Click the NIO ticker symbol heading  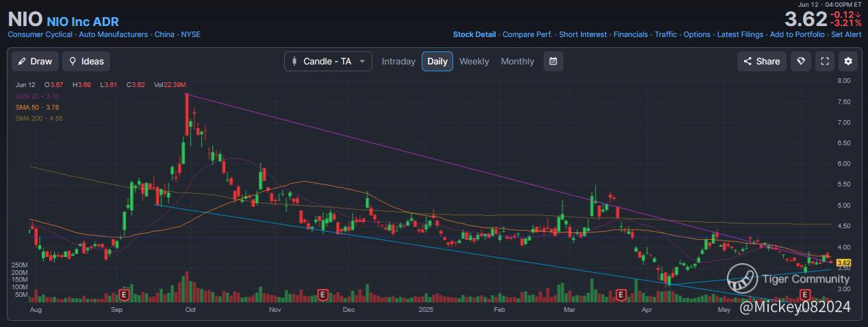point(25,19)
